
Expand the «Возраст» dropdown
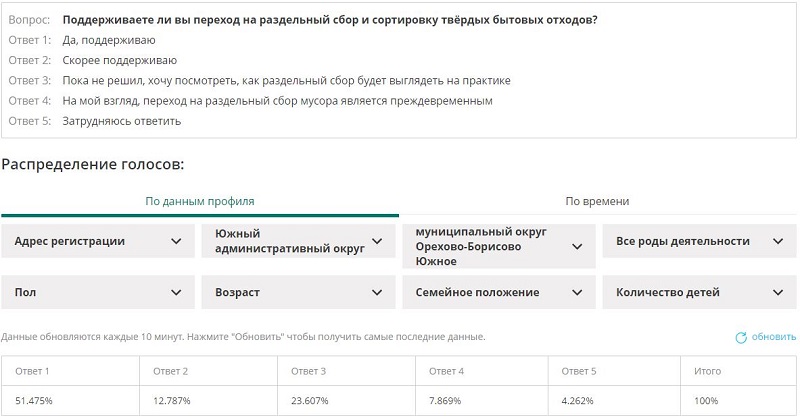pos(297,292)
